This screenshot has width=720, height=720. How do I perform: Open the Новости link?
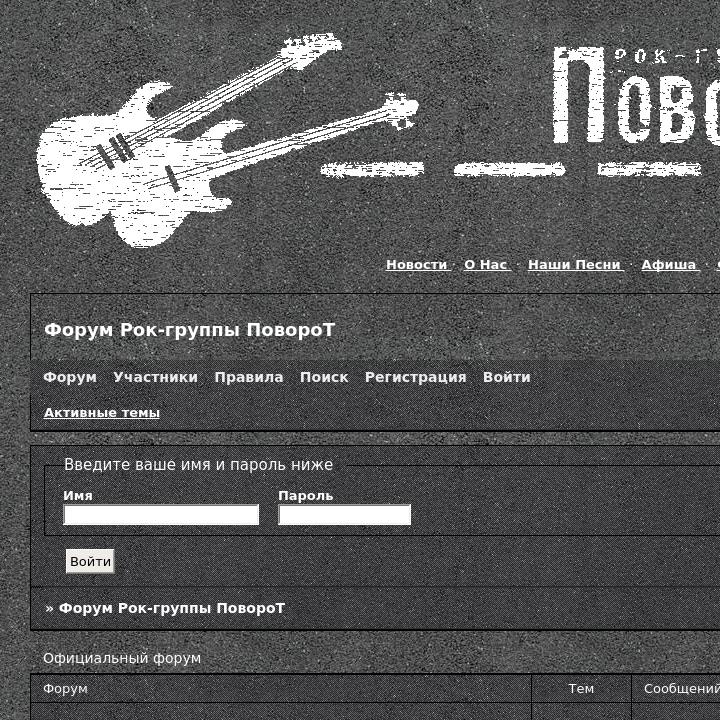pos(416,265)
